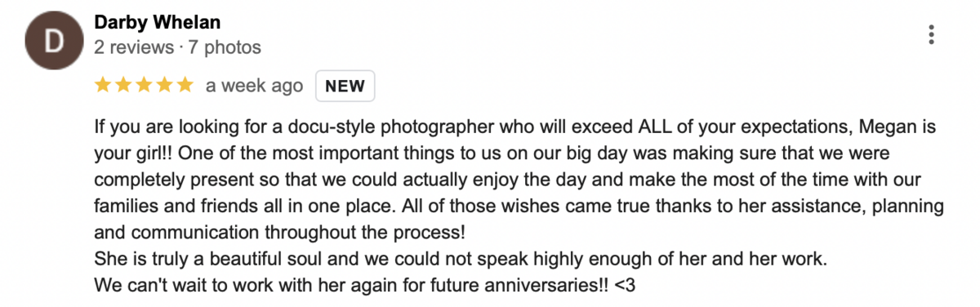
Task: Open Darby Whelan's reviewer profile name
Action: click(x=158, y=22)
